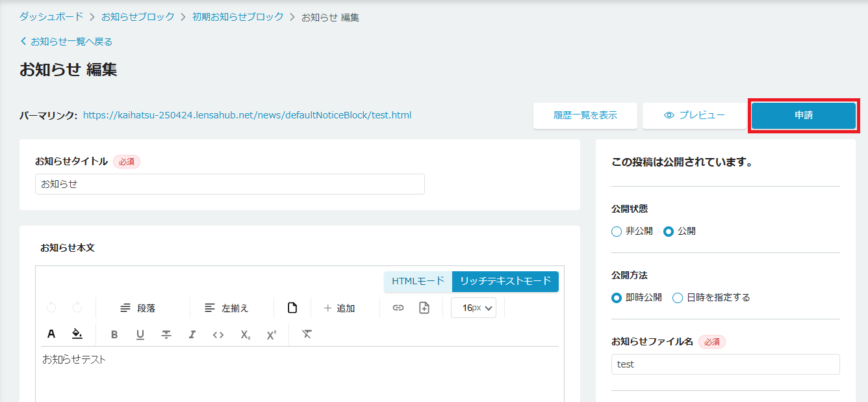
Task: Apply superscript formatting with X² icon
Action: 272,334
